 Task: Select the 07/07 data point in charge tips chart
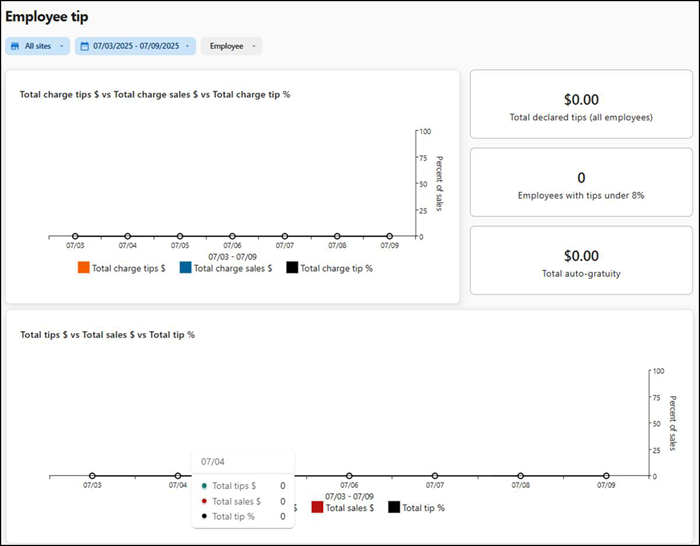[x=285, y=236]
